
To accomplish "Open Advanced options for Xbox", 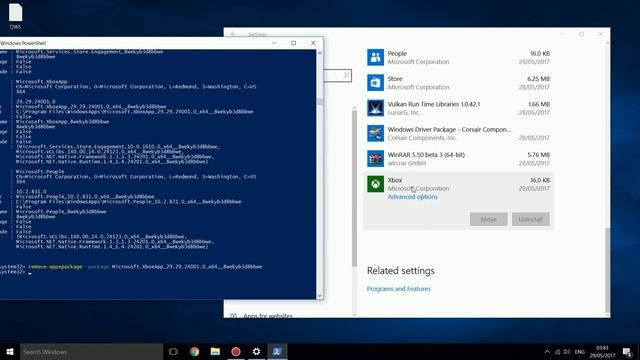I will 413,197.
